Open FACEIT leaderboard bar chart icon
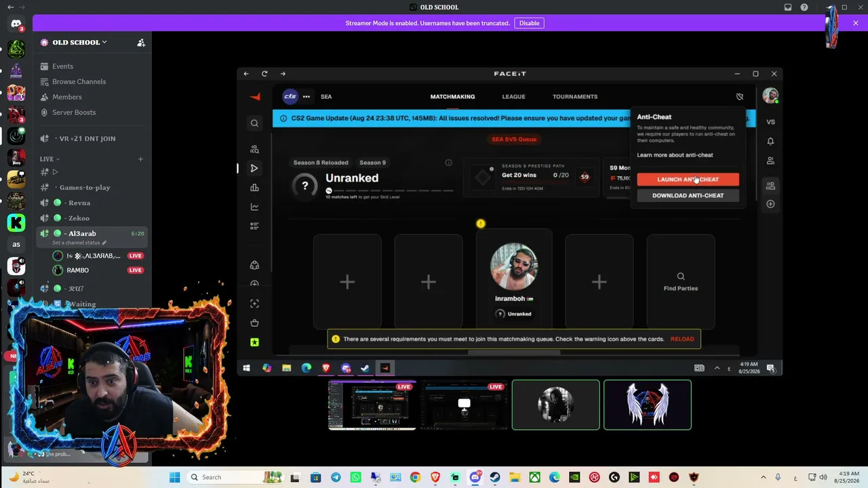This screenshot has width=868, height=488. (x=254, y=188)
